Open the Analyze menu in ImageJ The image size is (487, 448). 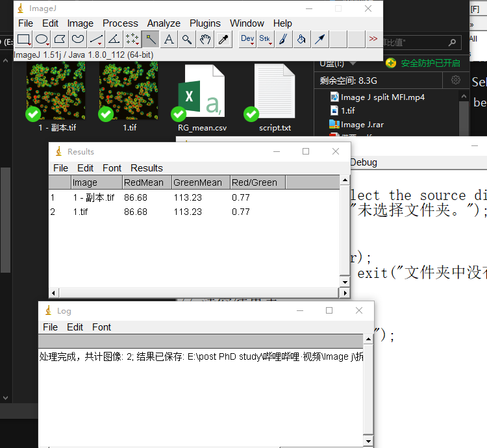[x=164, y=23]
